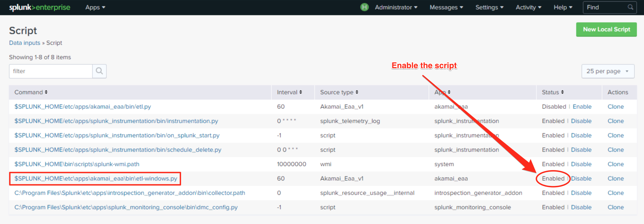This screenshot has width=644, height=224.
Task: Sort by Interval column arrows
Action: point(301,92)
